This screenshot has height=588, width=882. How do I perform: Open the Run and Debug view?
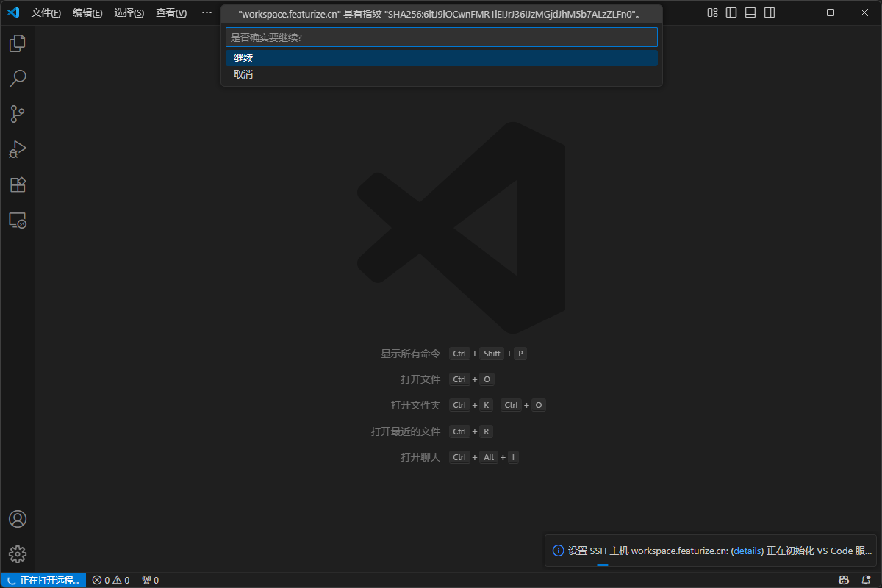click(x=18, y=149)
